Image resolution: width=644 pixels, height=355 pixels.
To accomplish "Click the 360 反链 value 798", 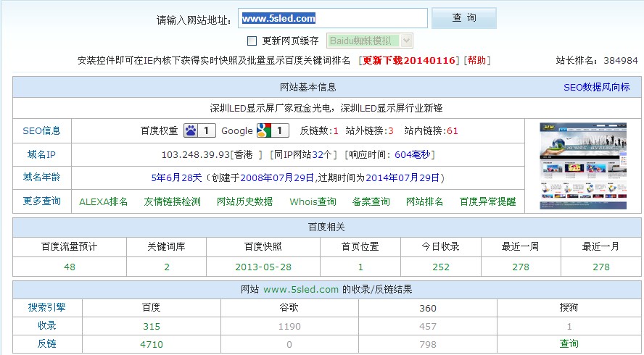I will point(428,344).
